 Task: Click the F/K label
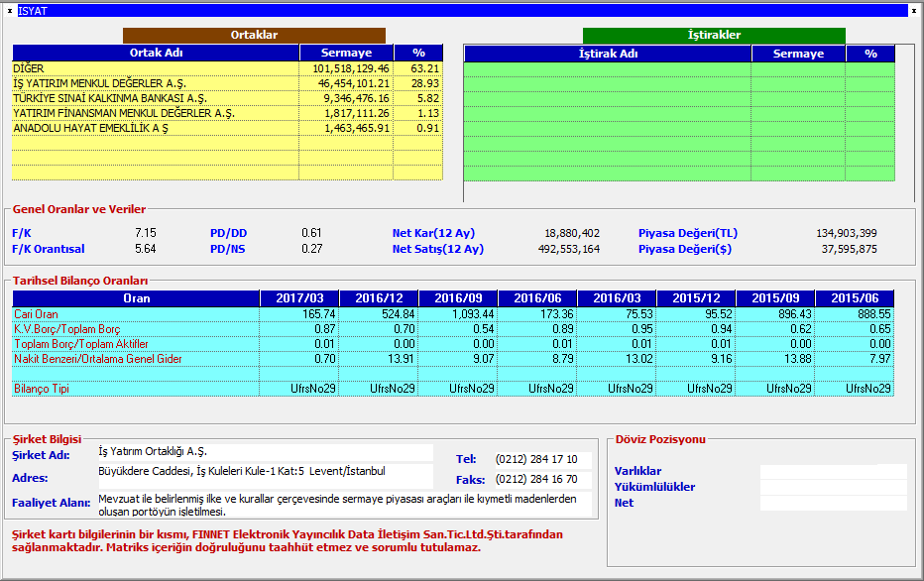click(x=22, y=233)
